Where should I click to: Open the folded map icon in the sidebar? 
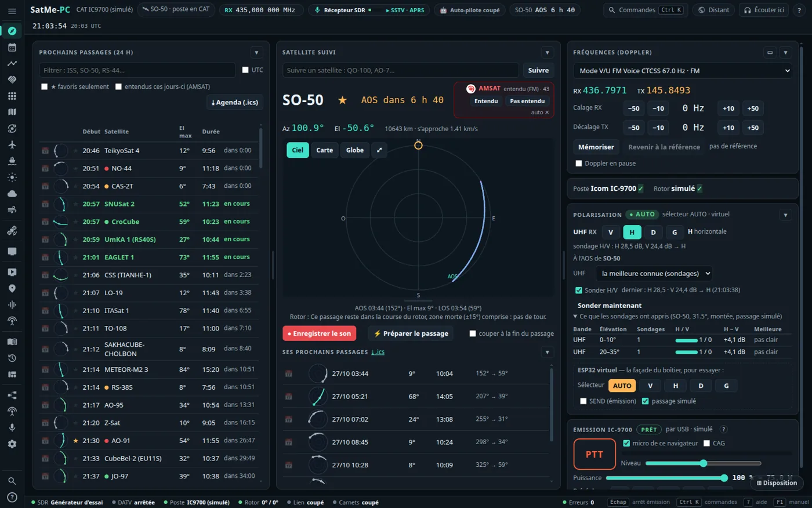[12, 112]
